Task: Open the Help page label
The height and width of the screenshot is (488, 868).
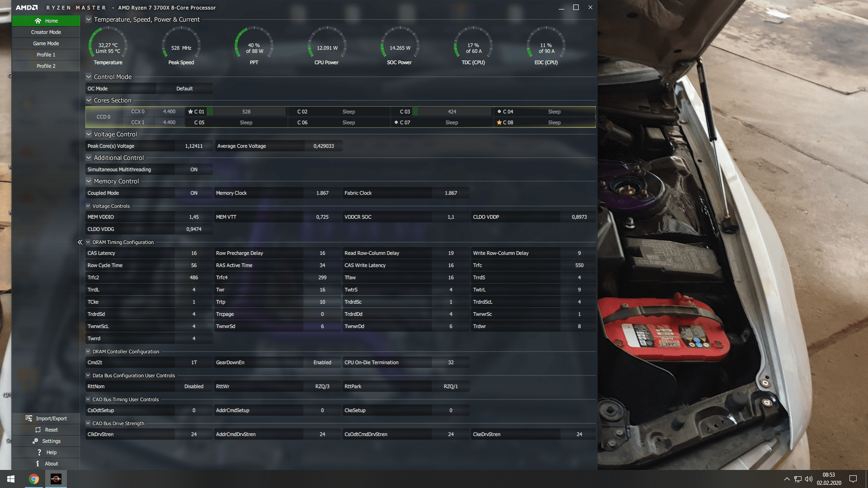Action: point(52,452)
